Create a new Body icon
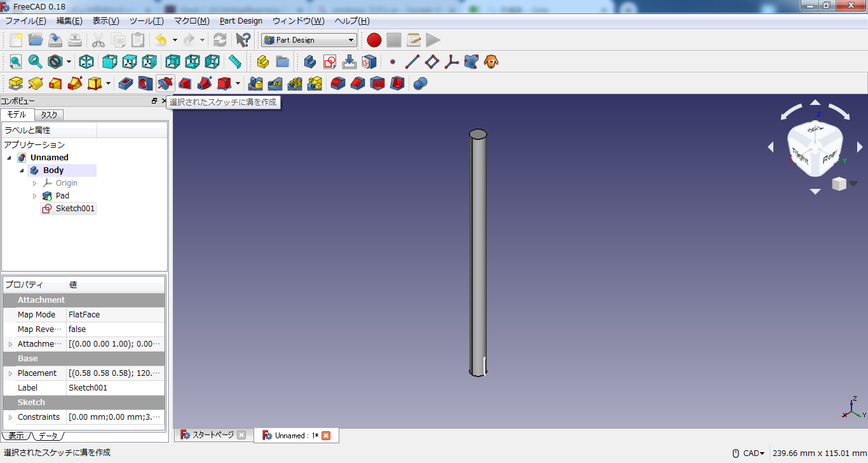Image resolution: width=868 pixels, height=463 pixels. (310, 62)
